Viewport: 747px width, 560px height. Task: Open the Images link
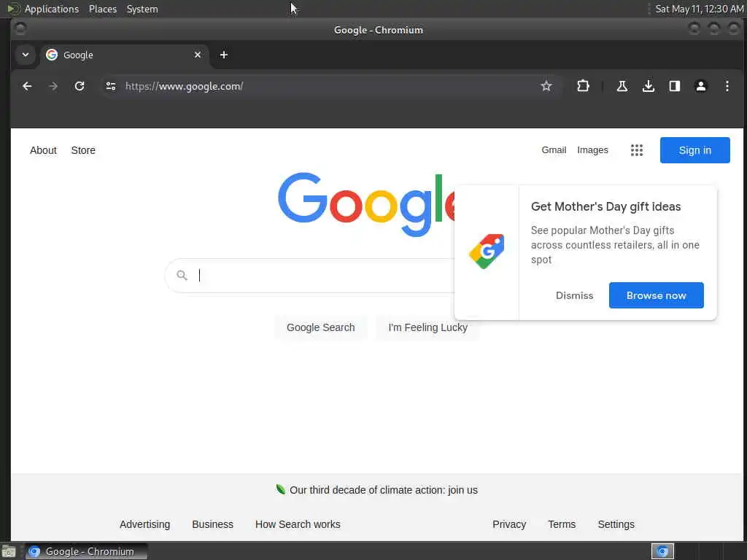pyautogui.click(x=592, y=150)
